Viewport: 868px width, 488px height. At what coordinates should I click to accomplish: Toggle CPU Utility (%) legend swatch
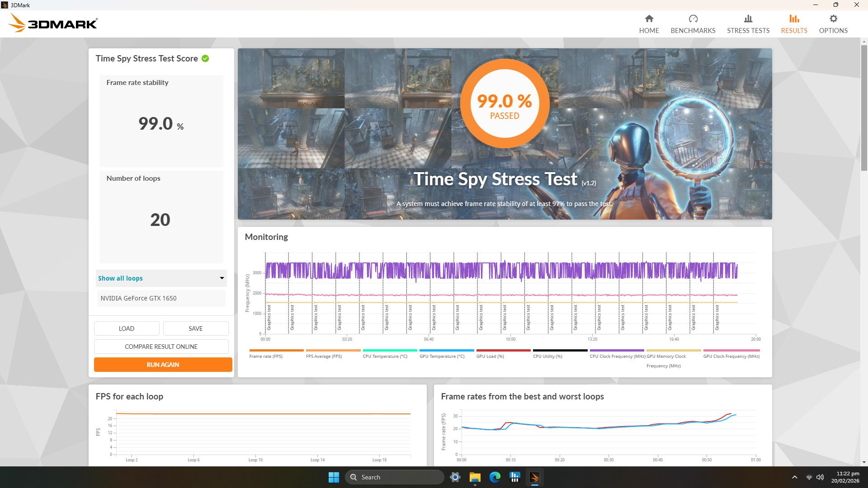tap(560, 350)
